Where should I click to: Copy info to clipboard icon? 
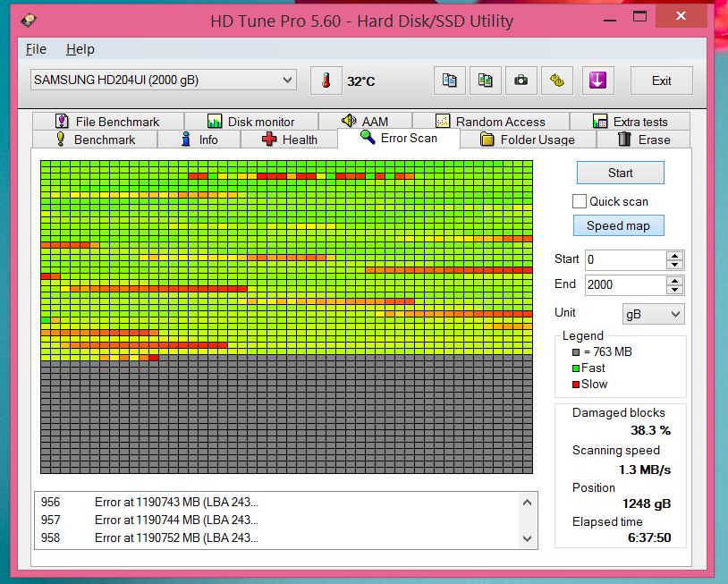coord(450,80)
